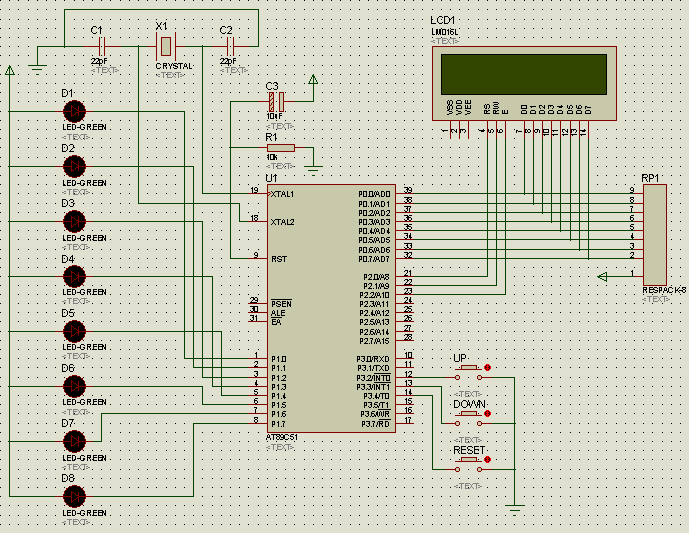The height and width of the screenshot is (533, 689).
Task: Select ground symbol below push buttons
Action: 515,510
